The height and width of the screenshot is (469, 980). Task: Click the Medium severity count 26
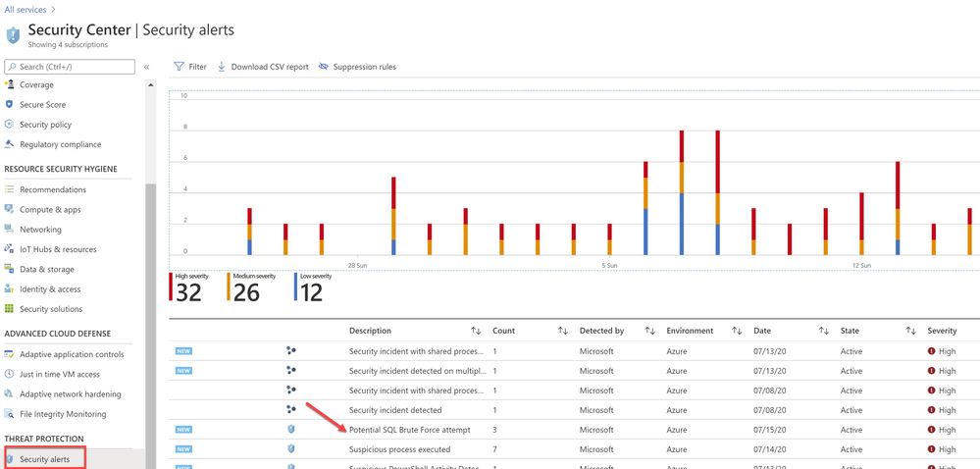[246, 292]
